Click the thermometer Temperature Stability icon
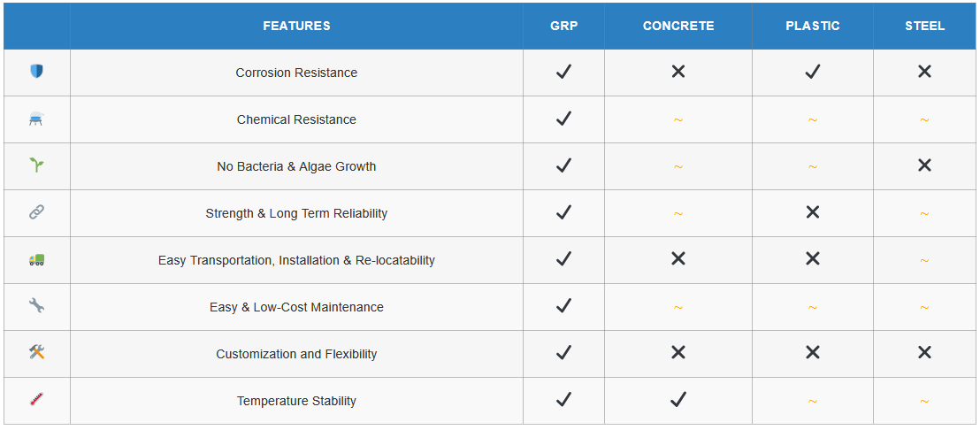The image size is (980, 430). [36, 400]
